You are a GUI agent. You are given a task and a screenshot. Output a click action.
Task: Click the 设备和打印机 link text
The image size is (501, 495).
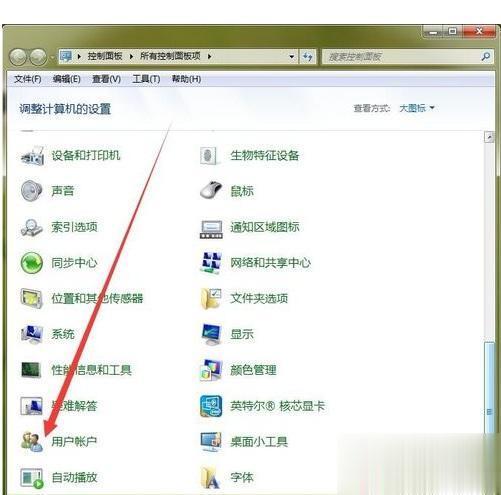86,155
